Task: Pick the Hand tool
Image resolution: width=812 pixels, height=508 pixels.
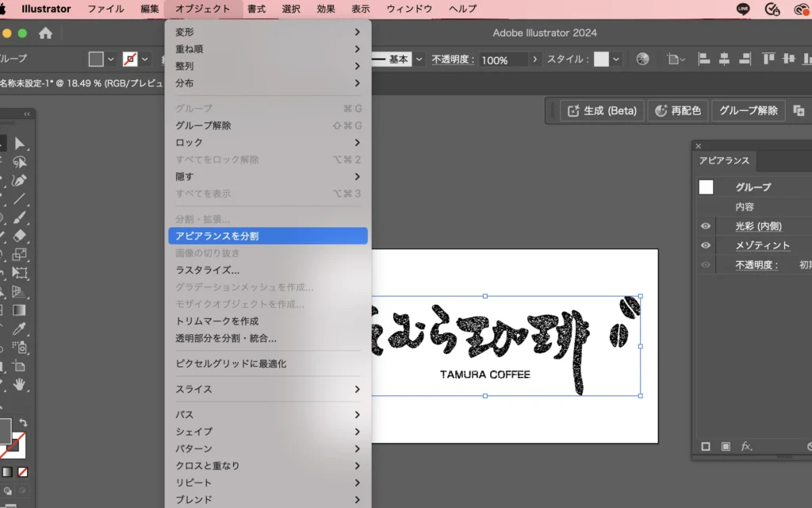Action: [x=20, y=384]
